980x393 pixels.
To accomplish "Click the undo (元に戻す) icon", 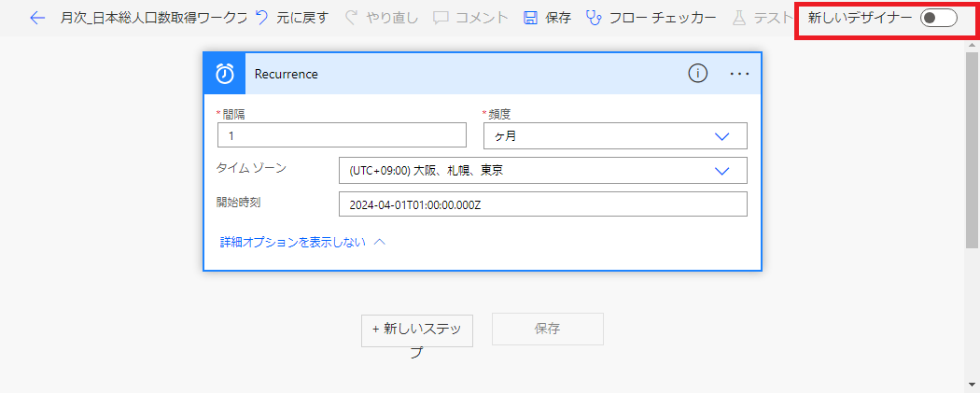I will pyautogui.click(x=262, y=18).
